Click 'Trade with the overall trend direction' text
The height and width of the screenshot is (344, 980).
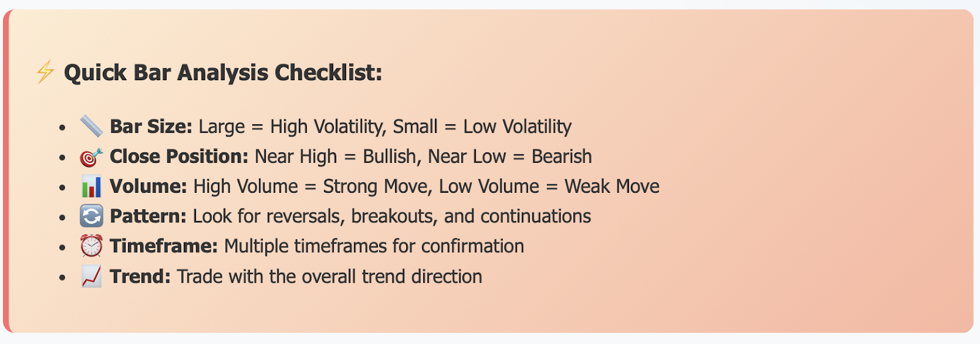330,277
